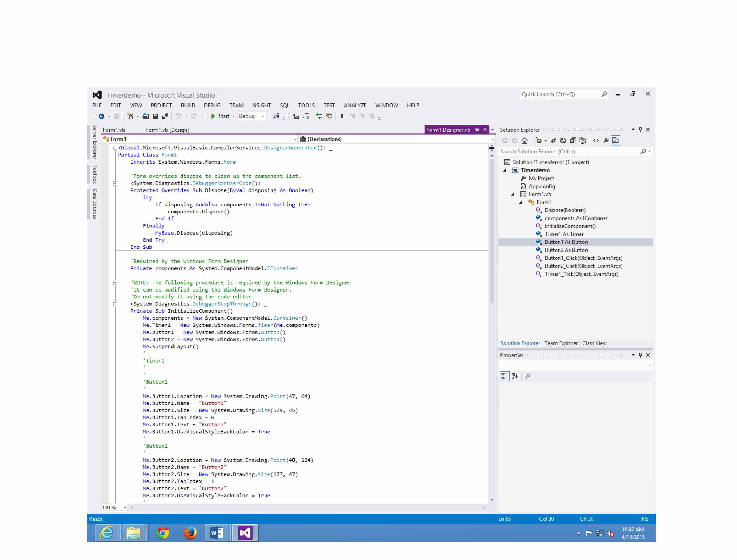The width and height of the screenshot is (737, 560).
Task: Click Refresh icon in Solution Explorer
Action: pos(563,141)
